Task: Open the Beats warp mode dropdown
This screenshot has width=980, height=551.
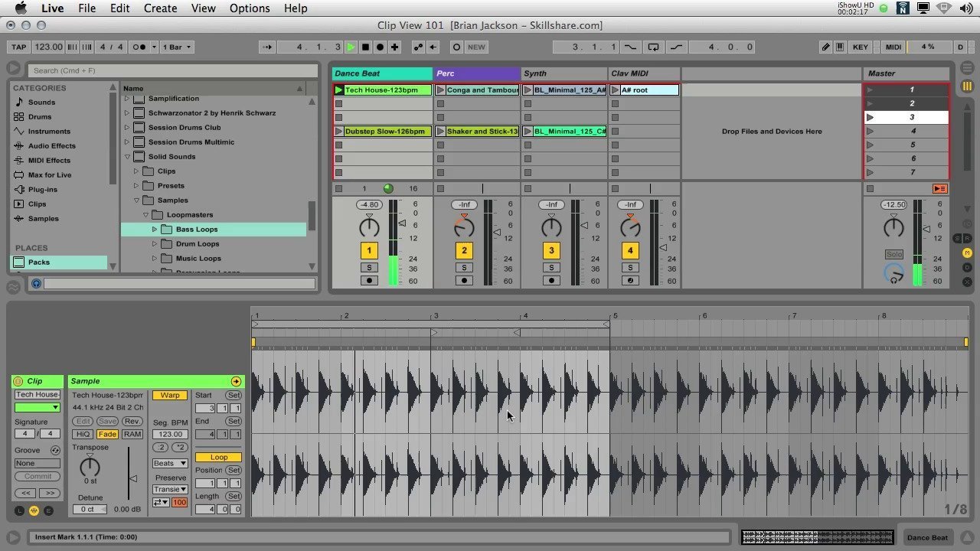Action: point(170,464)
